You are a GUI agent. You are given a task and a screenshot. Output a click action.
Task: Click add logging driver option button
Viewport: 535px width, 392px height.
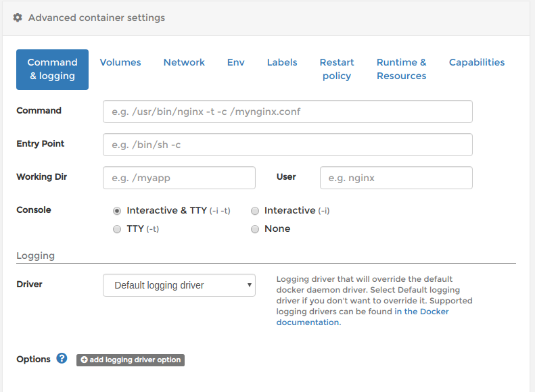[x=131, y=360]
